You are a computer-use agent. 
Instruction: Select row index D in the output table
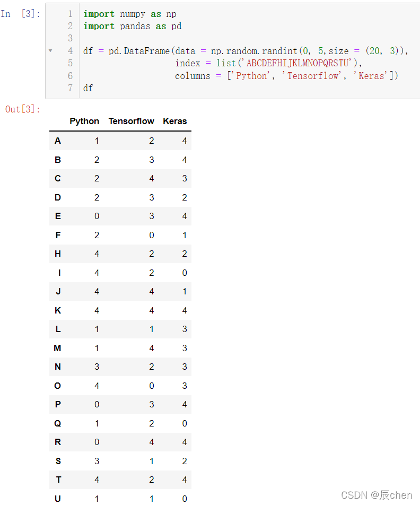58,197
